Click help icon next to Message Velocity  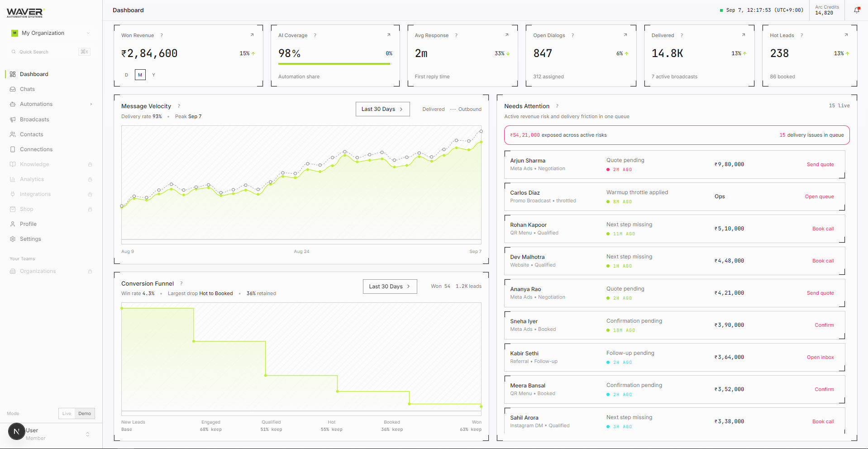179,106
